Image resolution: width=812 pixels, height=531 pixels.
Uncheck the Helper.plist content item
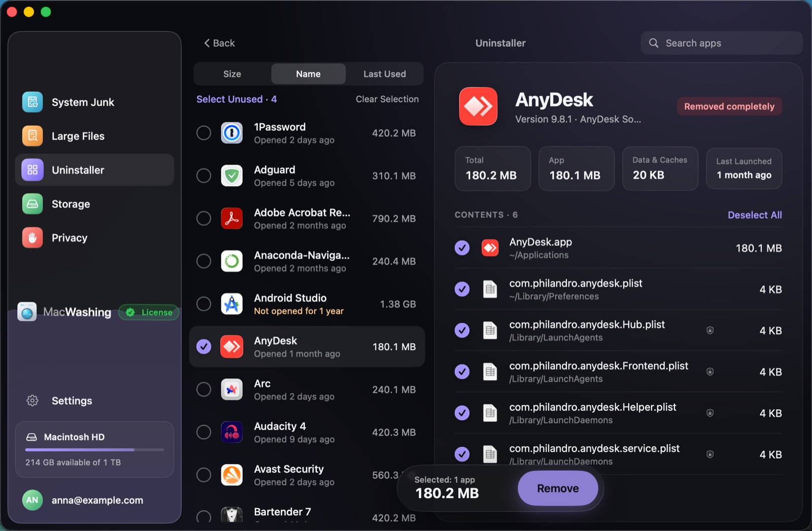click(x=462, y=413)
